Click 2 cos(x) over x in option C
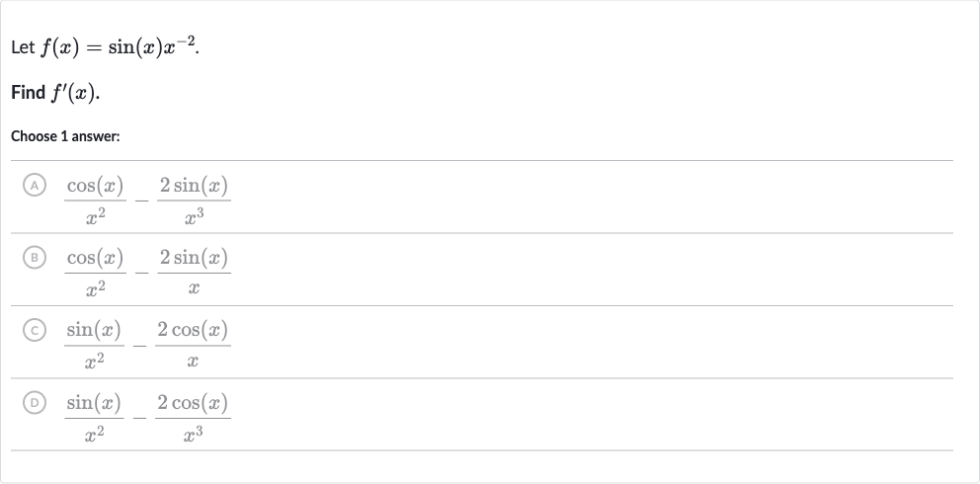This screenshot has height=484, width=980. click(193, 346)
